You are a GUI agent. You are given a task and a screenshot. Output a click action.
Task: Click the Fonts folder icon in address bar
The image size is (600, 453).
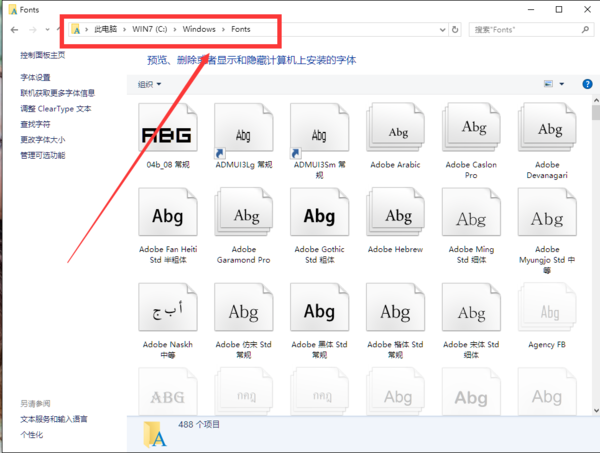coord(76,29)
